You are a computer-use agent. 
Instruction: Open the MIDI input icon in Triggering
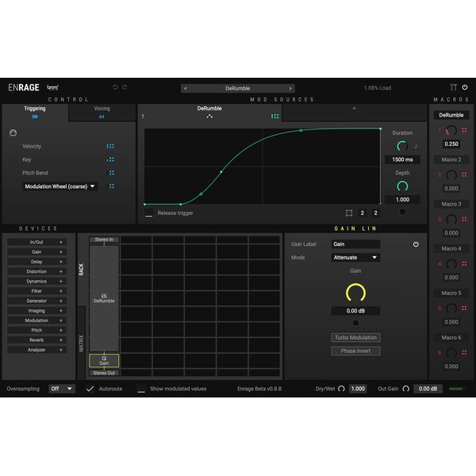pyautogui.click(x=13, y=132)
